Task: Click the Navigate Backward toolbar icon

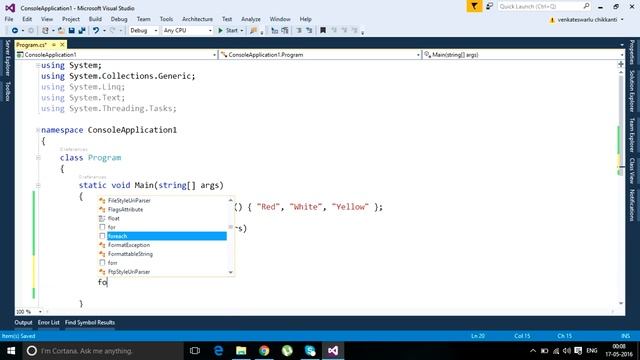Action: tap(15, 31)
